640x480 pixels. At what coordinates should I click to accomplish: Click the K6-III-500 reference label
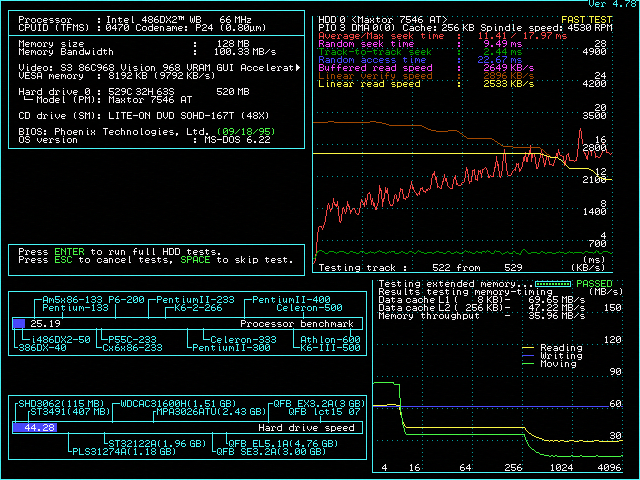[x=331, y=348]
